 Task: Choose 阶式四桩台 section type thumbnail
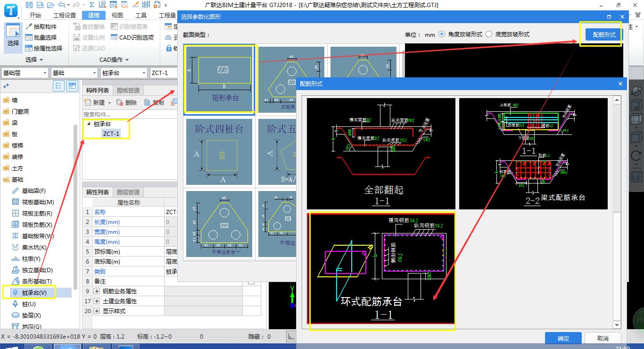(x=219, y=151)
